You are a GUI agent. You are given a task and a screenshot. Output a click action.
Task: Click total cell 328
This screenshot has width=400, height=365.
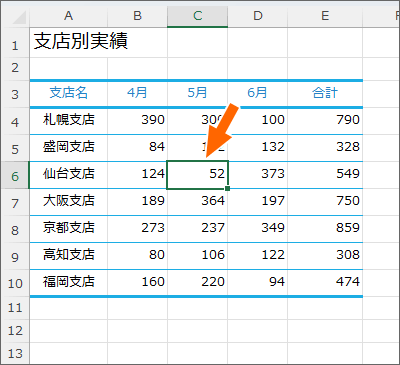click(325, 147)
